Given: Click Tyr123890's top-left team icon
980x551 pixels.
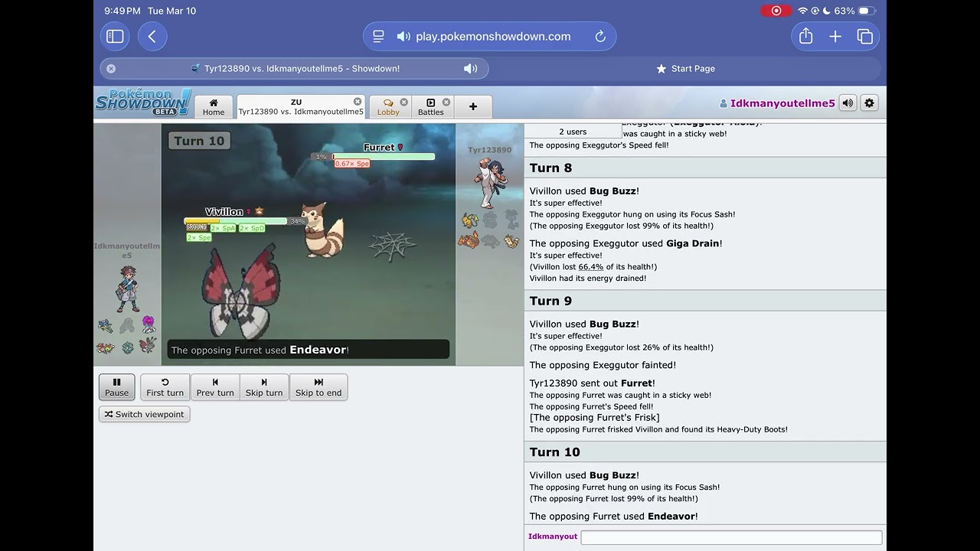Looking at the screenshot, I should (x=469, y=221).
